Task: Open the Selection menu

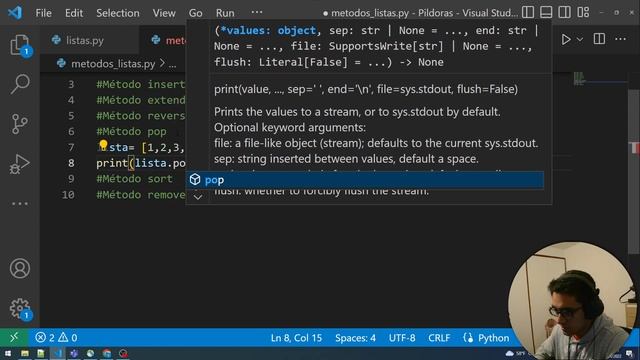Action: click(118, 13)
